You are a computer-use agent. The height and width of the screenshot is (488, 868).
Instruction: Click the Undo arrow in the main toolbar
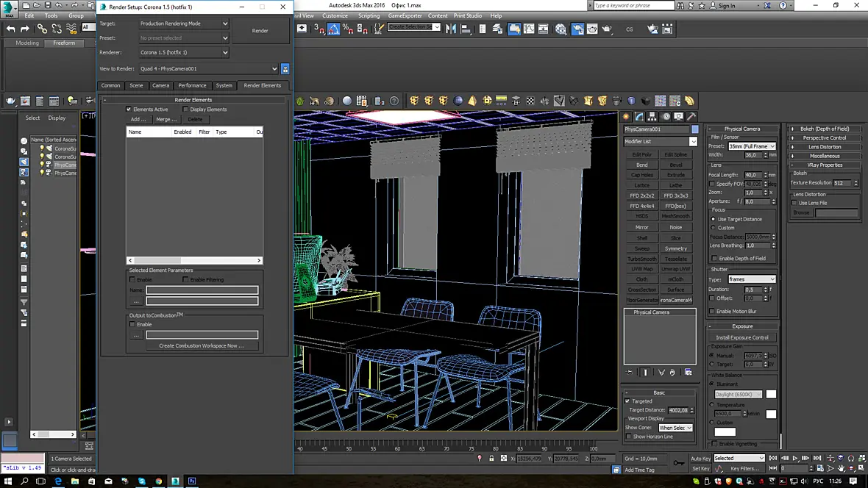tap(10, 29)
